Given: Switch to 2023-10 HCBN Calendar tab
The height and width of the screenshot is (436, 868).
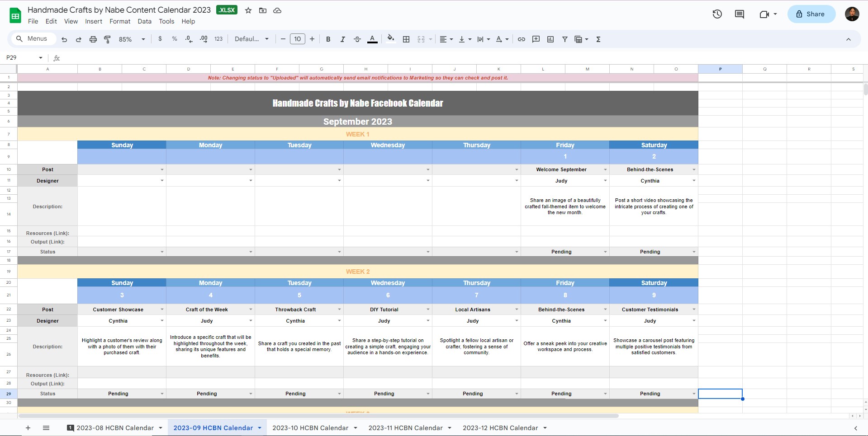Looking at the screenshot, I should click(x=310, y=428).
